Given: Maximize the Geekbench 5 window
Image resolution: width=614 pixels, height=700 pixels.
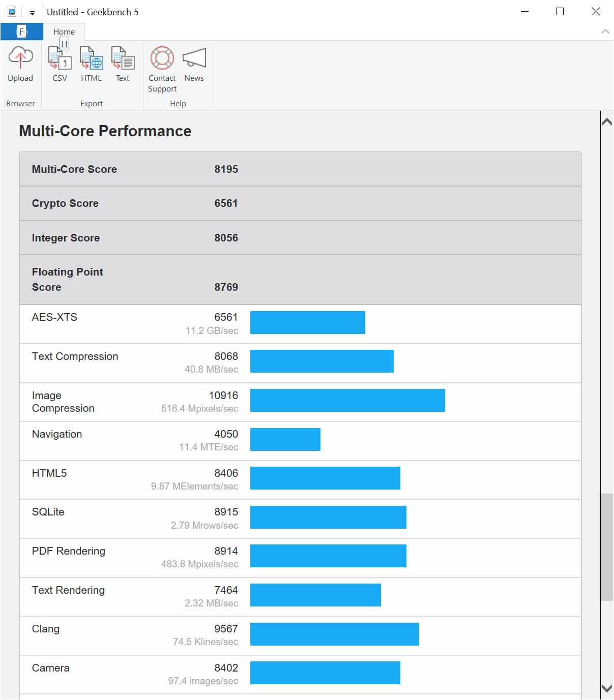Looking at the screenshot, I should click(x=560, y=12).
